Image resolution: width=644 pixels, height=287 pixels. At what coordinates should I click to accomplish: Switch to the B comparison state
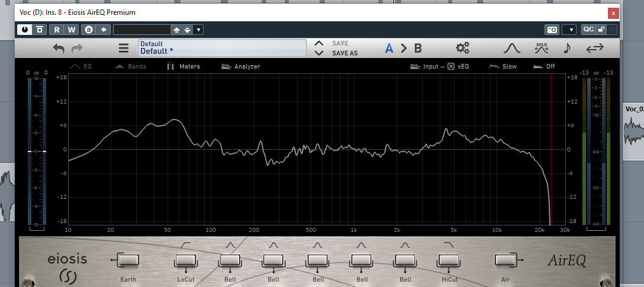pos(418,49)
